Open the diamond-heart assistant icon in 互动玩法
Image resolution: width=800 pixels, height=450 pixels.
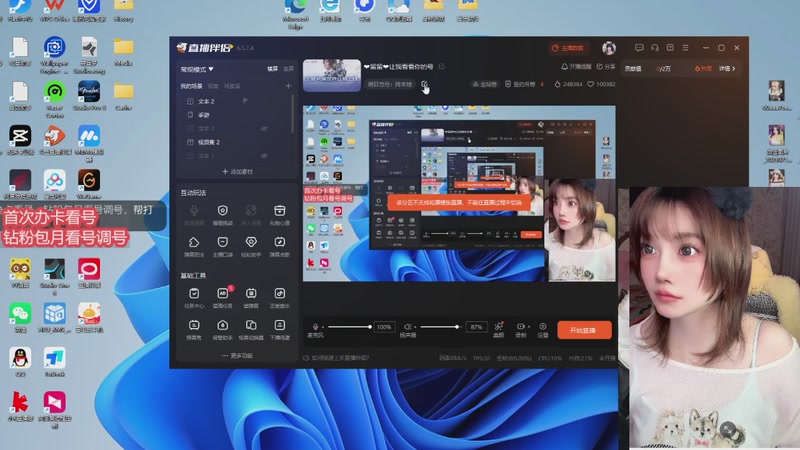pyautogui.click(x=251, y=246)
